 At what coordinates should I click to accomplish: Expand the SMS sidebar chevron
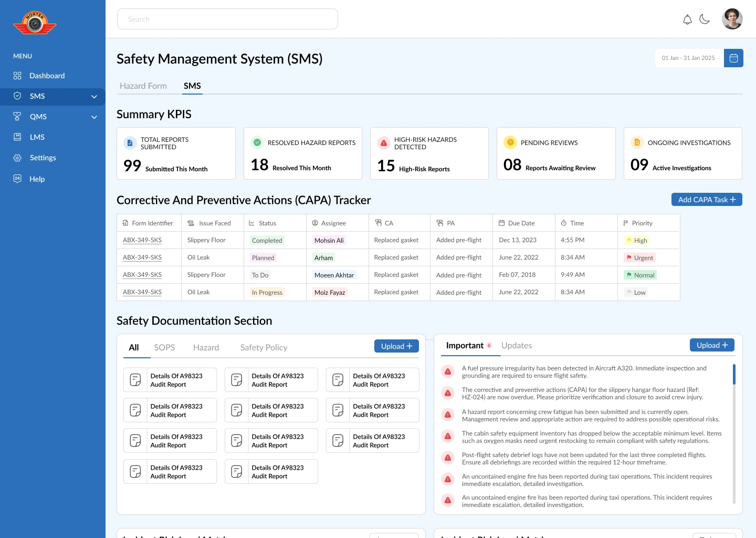(x=94, y=96)
